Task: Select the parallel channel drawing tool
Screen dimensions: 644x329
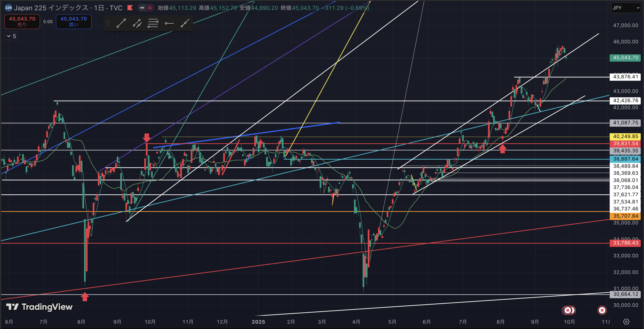Action: [x=137, y=23]
